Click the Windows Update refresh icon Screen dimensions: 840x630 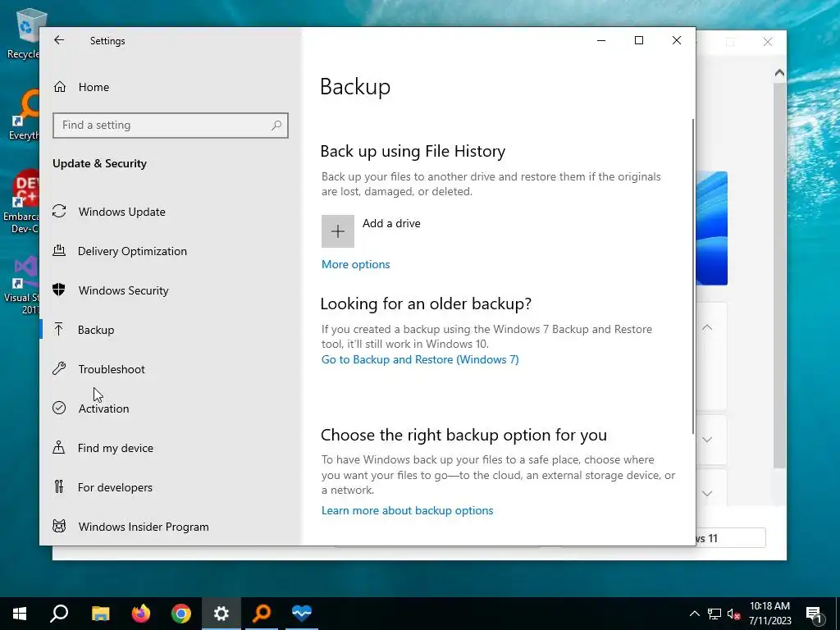59,211
